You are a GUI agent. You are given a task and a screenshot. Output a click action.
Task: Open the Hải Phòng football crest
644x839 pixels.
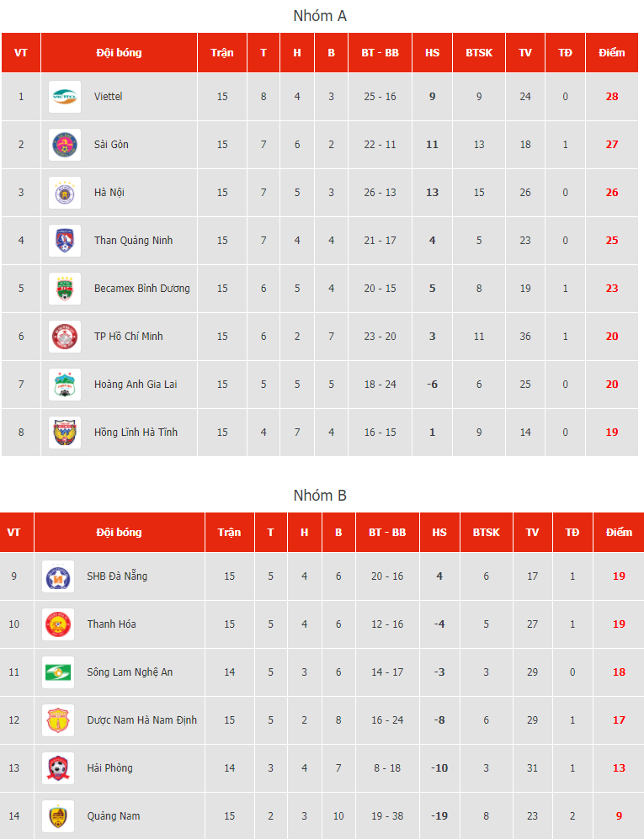pos(58,767)
